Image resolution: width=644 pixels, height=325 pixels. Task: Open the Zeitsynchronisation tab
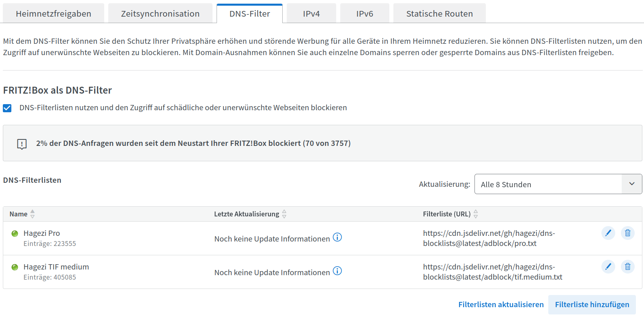(160, 13)
